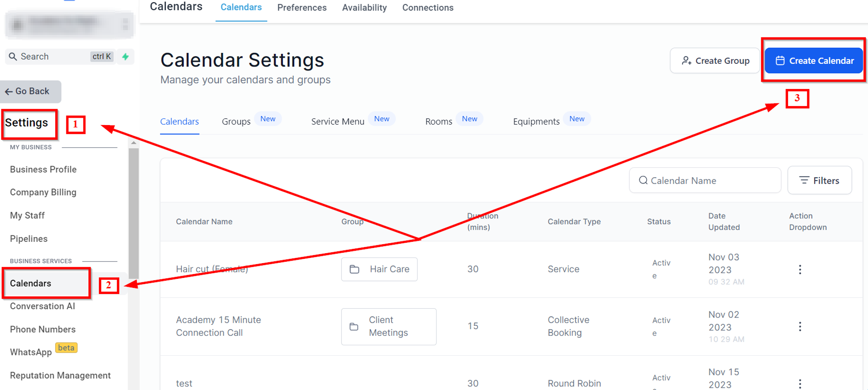This screenshot has height=390, width=868.
Task: Go to Availability in top navigation
Action: pos(364,8)
